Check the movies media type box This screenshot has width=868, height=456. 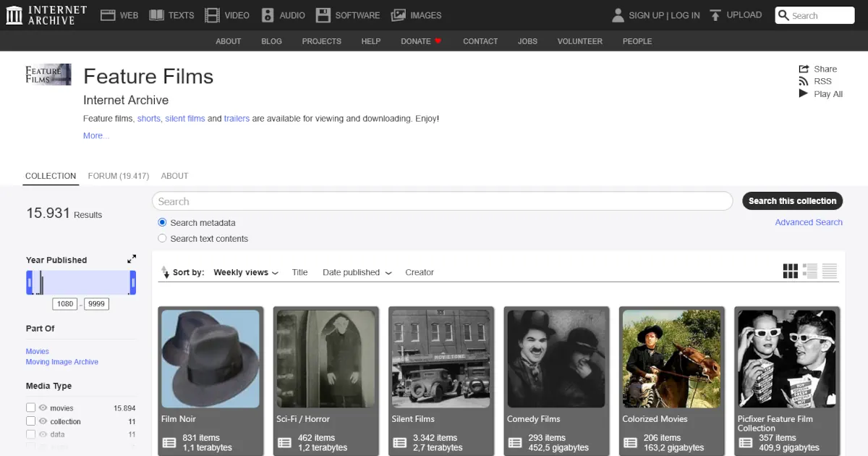30,408
